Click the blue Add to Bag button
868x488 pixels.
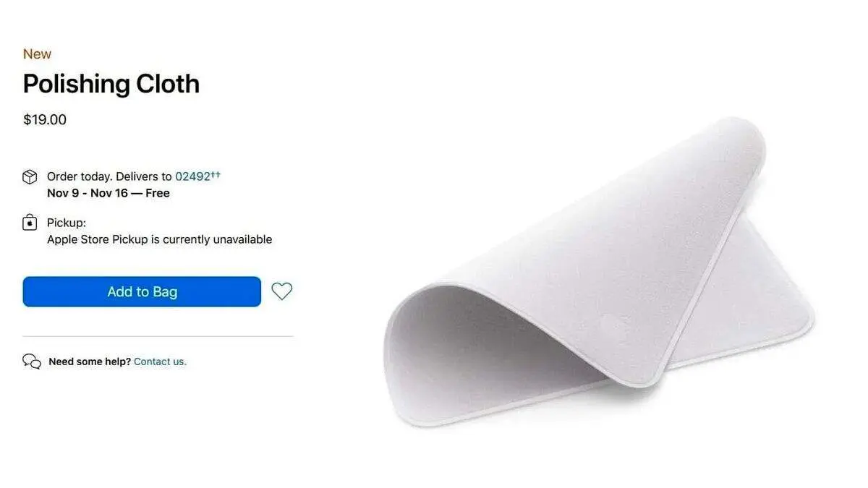point(142,291)
